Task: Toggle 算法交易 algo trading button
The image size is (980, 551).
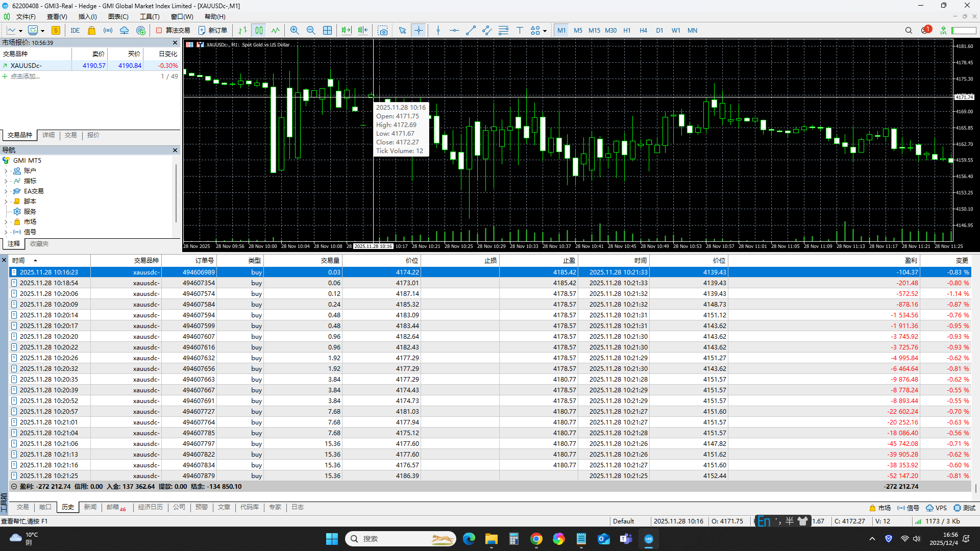Action: pos(173,31)
